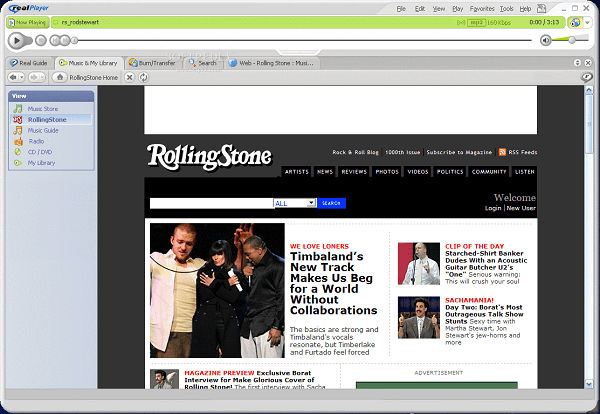Open the Edit menu
Screen dimensions: 600x414
tap(420, 8)
